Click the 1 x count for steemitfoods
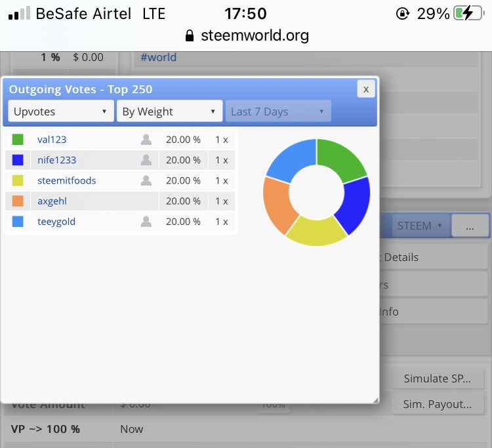 222,180
